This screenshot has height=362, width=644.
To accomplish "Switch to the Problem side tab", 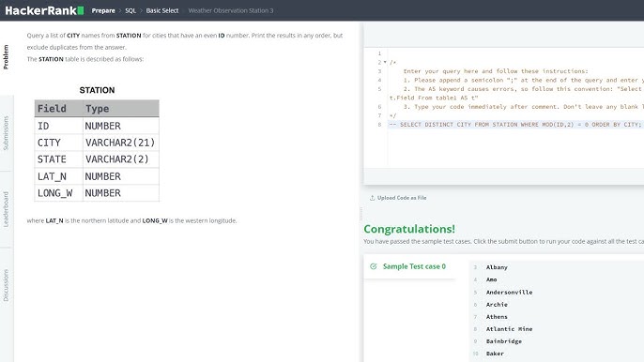I will 7,57.
